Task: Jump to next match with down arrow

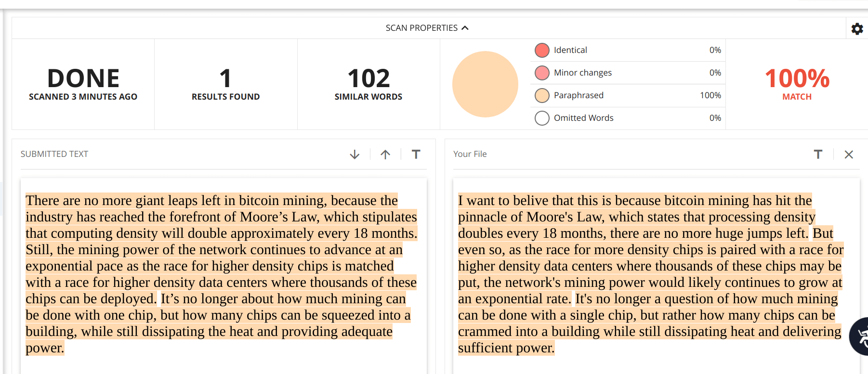Action: pyautogui.click(x=355, y=155)
